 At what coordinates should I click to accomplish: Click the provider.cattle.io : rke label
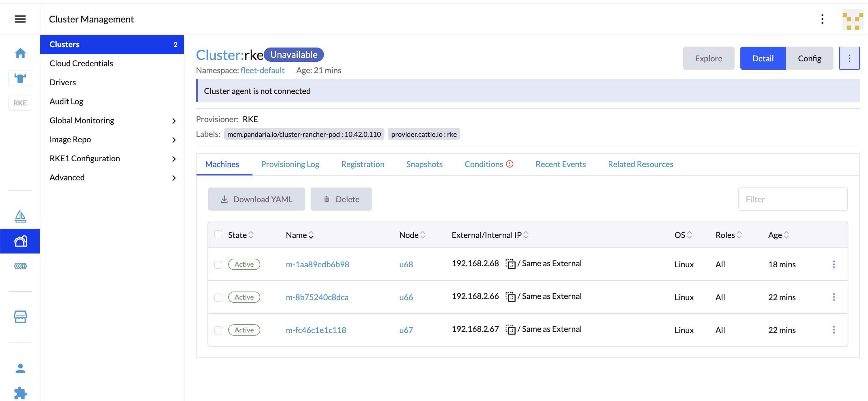[424, 134]
